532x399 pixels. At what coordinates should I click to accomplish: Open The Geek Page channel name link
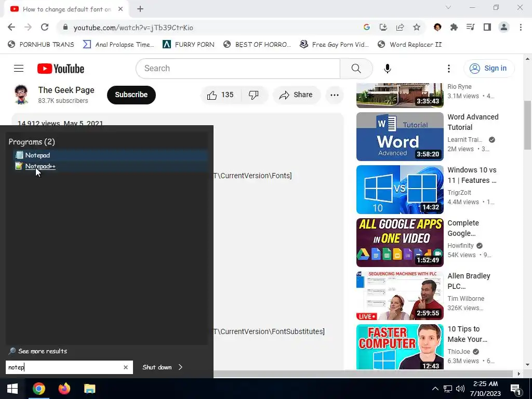click(66, 90)
